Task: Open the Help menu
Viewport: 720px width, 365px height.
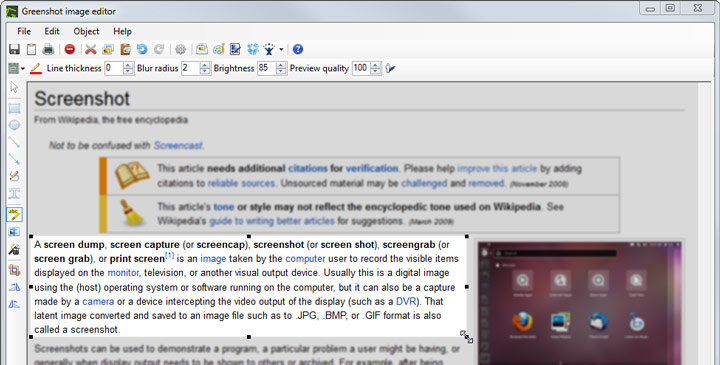Action: point(122,31)
